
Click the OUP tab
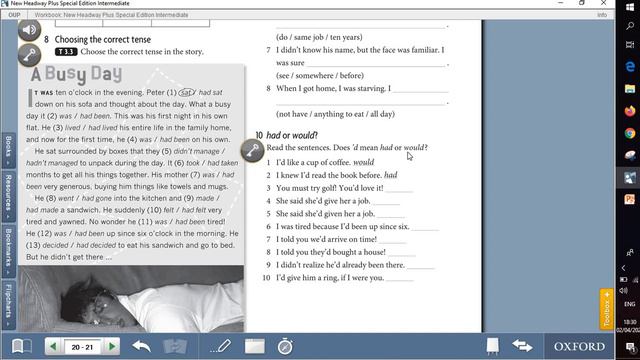[x=14, y=15]
